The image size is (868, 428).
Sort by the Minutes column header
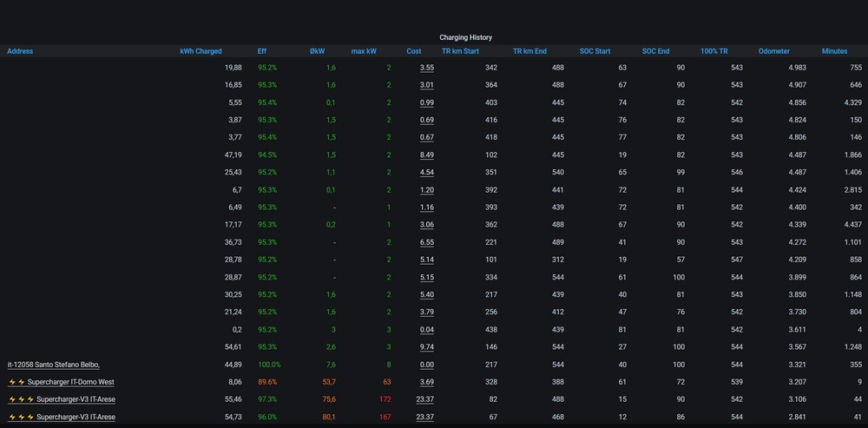(x=834, y=51)
